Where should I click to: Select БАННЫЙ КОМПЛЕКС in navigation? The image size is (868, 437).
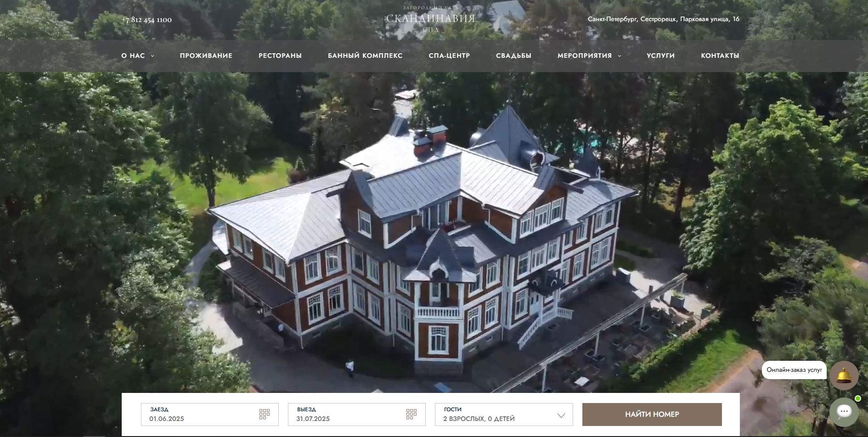click(365, 56)
